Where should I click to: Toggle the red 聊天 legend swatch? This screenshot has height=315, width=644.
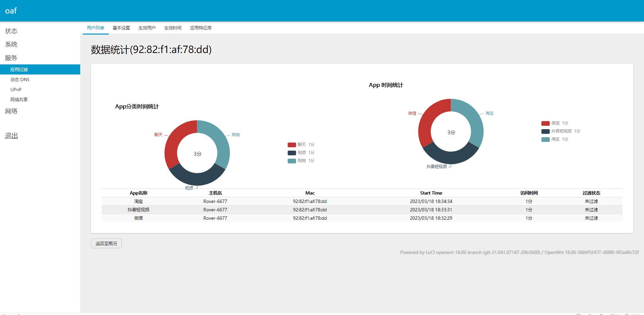click(x=292, y=145)
